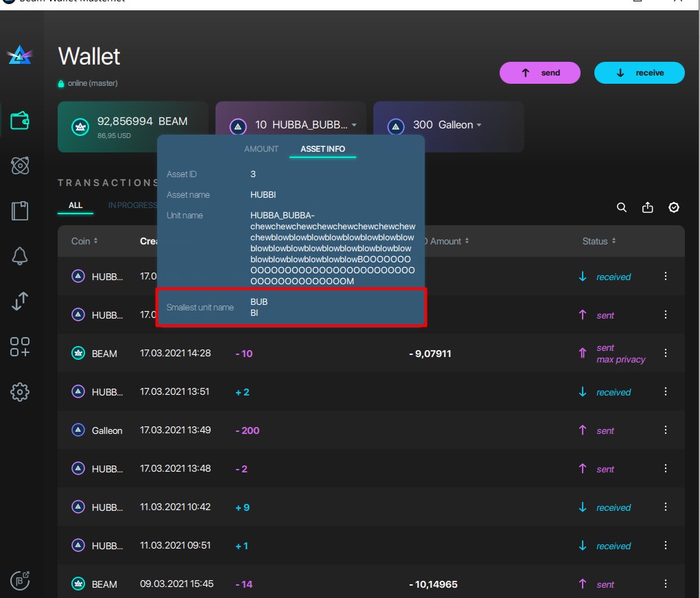Open Settings via the gear icon
The height and width of the screenshot is (598, 700).
click(x=20, y=391)
